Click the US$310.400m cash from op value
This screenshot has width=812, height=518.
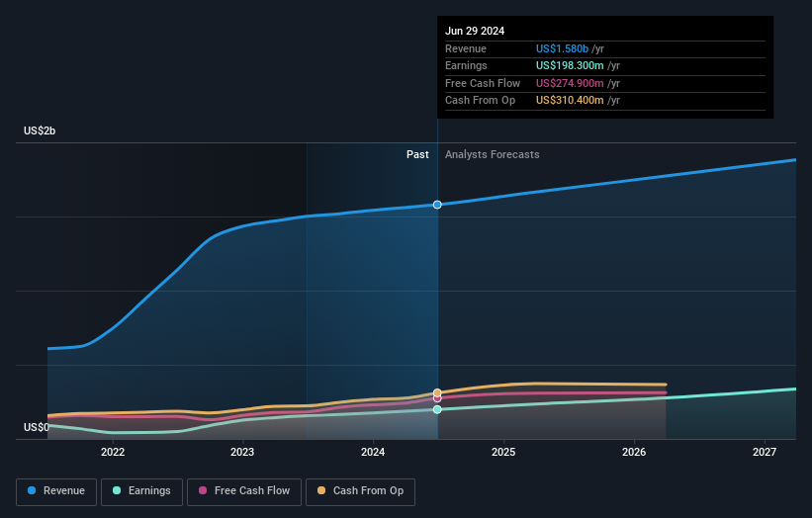570,101
